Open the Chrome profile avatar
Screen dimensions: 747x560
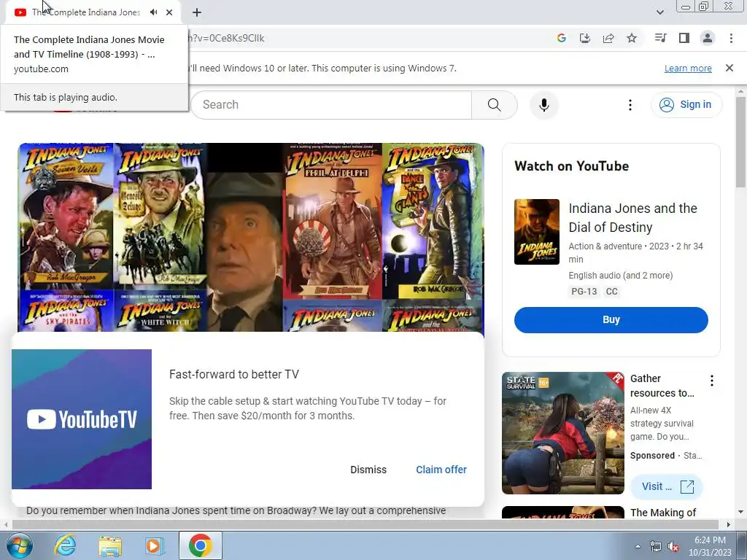point(708,38)
